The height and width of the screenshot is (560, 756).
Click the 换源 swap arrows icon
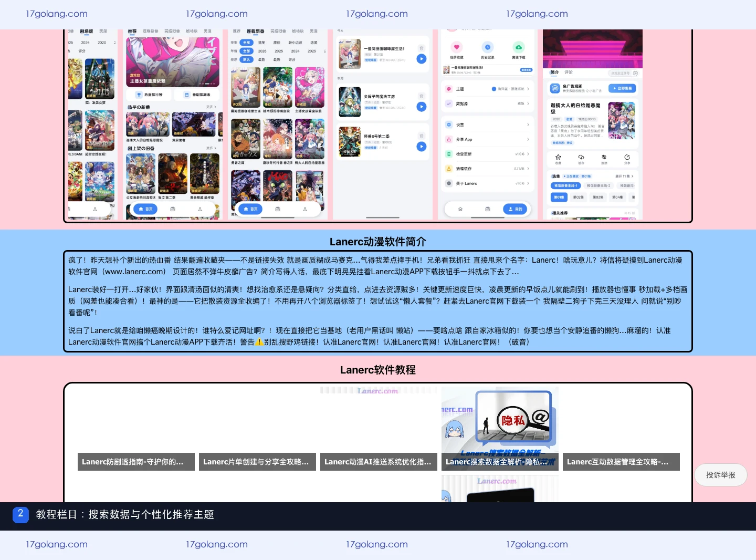(604, 157)
